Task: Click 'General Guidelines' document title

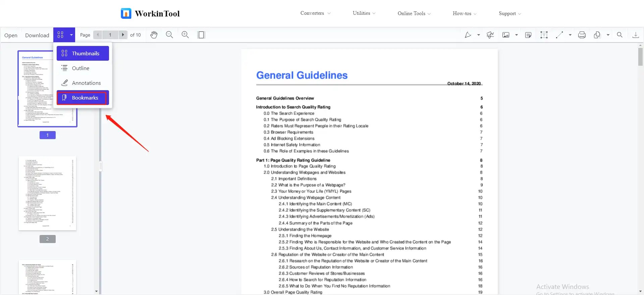Action: coord(302,75)
